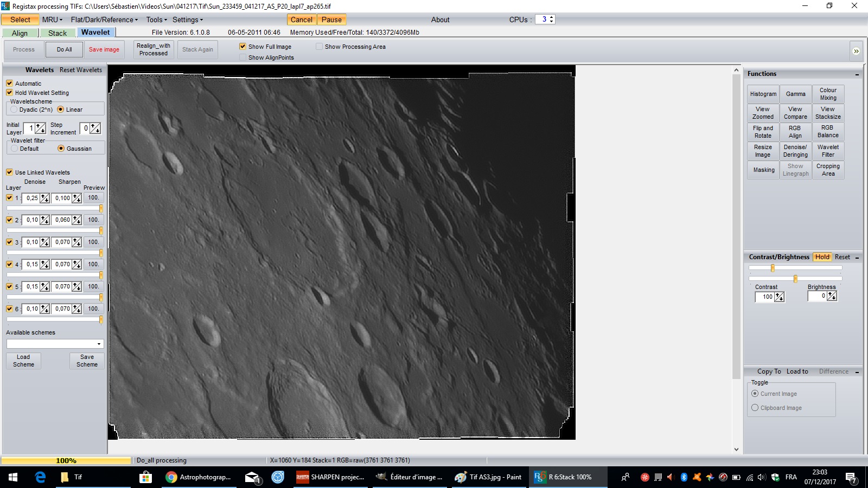The image size is (868, 488).
Task: Click the Bluetooth system tray icon
Action: (x=684, y=477)
